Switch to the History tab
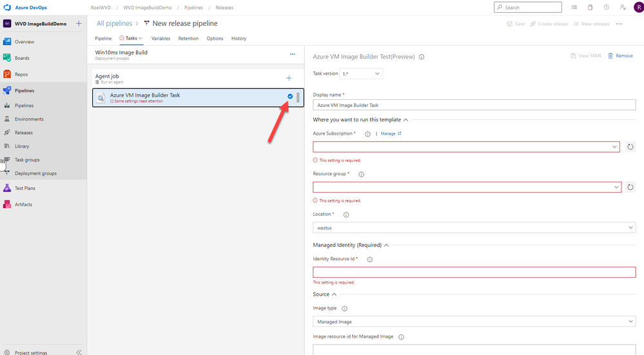This screenshot has height=355, width=644. [239, 38]
